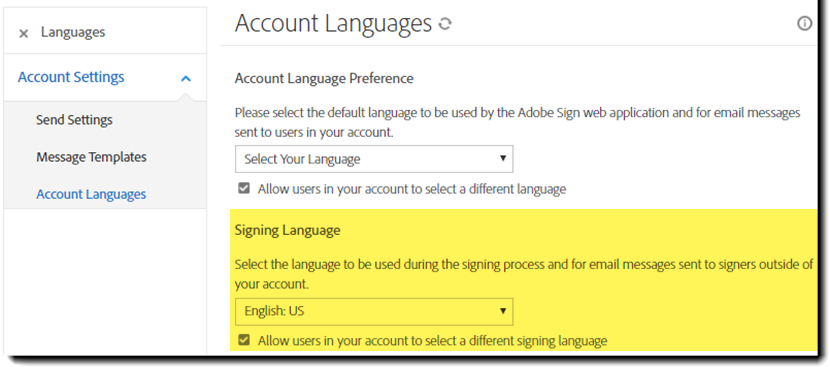This screenshot has height=367, width=830.
Task: Click the Account Languages page title
Action: [x=333, y=24]
